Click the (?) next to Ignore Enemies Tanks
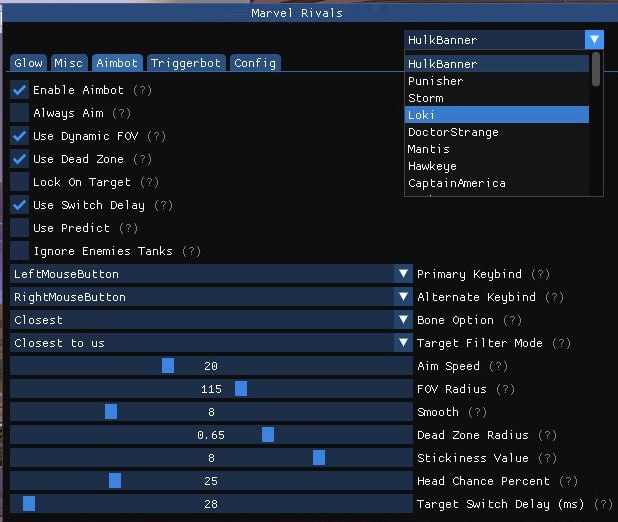This screenshot has height=522, width=618. point(191,251)
